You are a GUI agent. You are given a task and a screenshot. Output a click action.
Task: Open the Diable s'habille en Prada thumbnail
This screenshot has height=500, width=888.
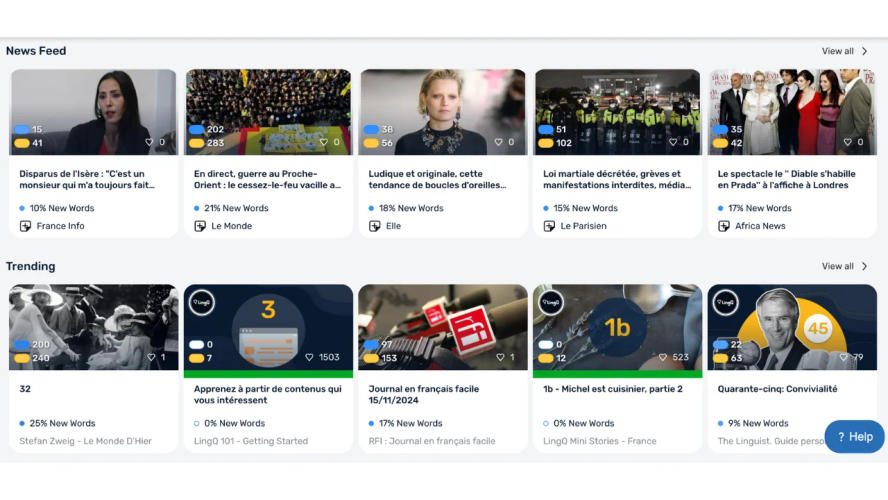[792, 112]
